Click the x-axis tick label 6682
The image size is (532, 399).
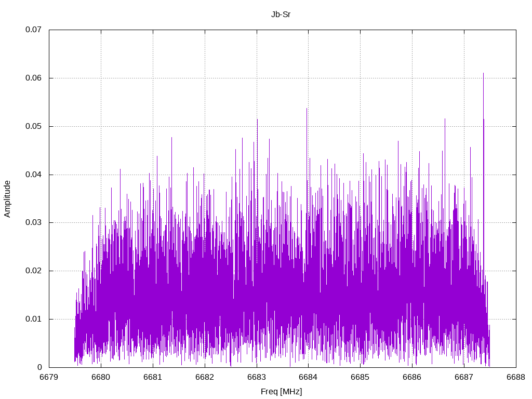(x=205, y=377)
